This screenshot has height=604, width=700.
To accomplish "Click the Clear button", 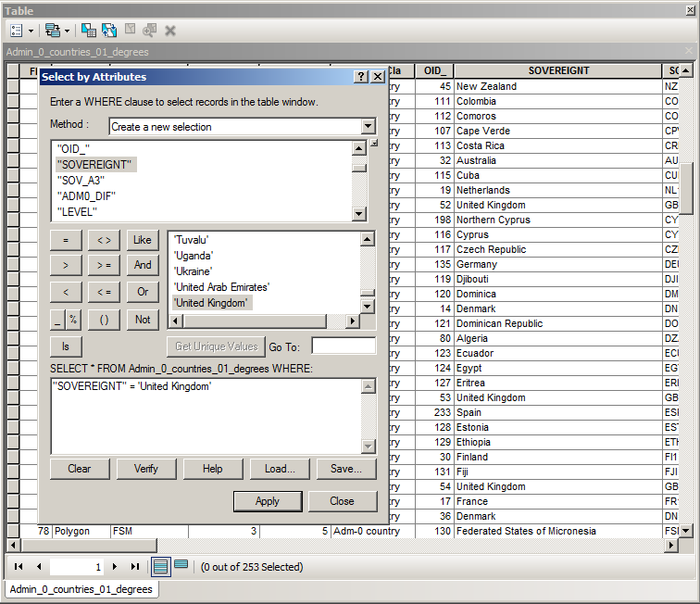I will click(80, 469).
